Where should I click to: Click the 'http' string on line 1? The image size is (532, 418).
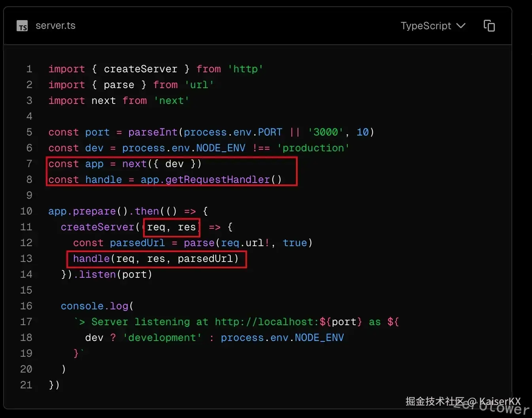click(245, 69)
